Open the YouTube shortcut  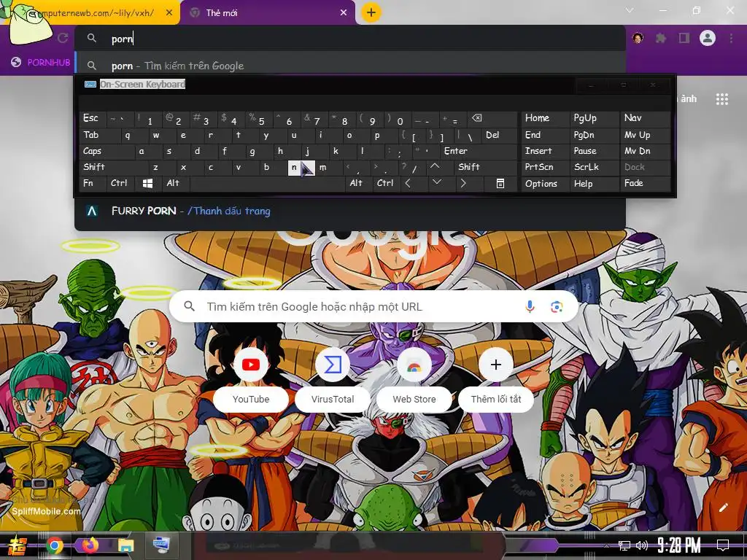(x=251, y=378)
